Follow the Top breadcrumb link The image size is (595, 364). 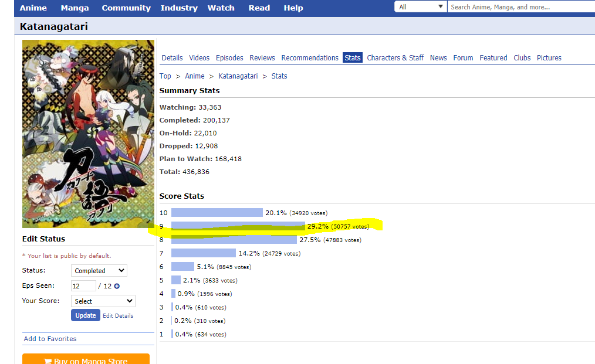pyautogui.click(x=165, y=76)
